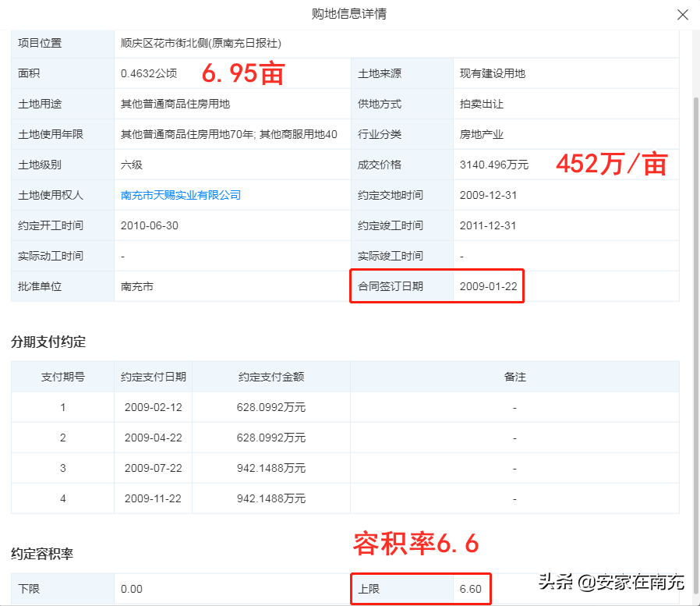700x606 pixels.
Task: Select payment date 2009-04-22
Action: pos(153,438)
